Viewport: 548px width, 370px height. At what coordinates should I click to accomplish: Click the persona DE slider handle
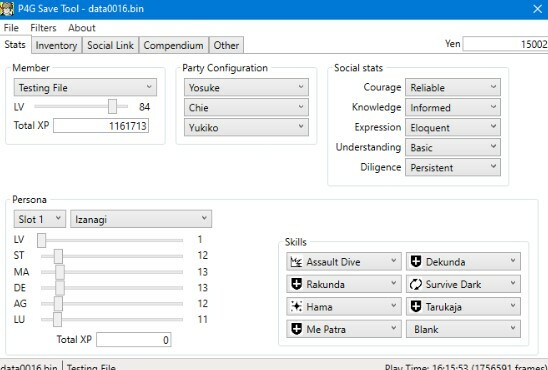(x=60, y=288)
